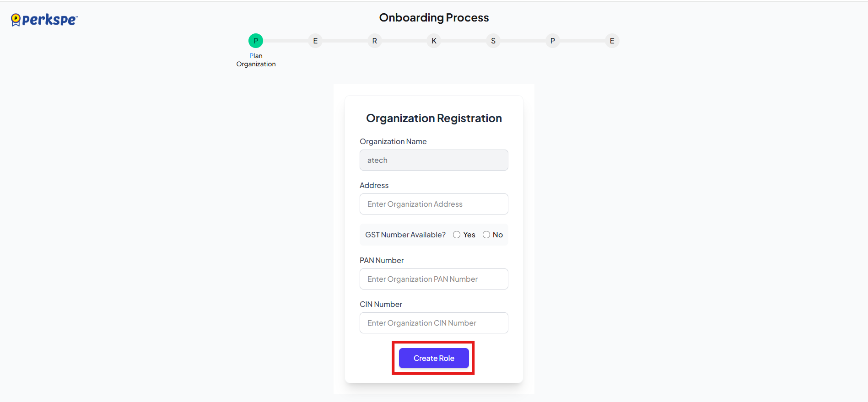Screen dimensions: 868x402
Task: Focus the Organization CIN Number input
Action: pyautogui.click(x=434, y=323)
